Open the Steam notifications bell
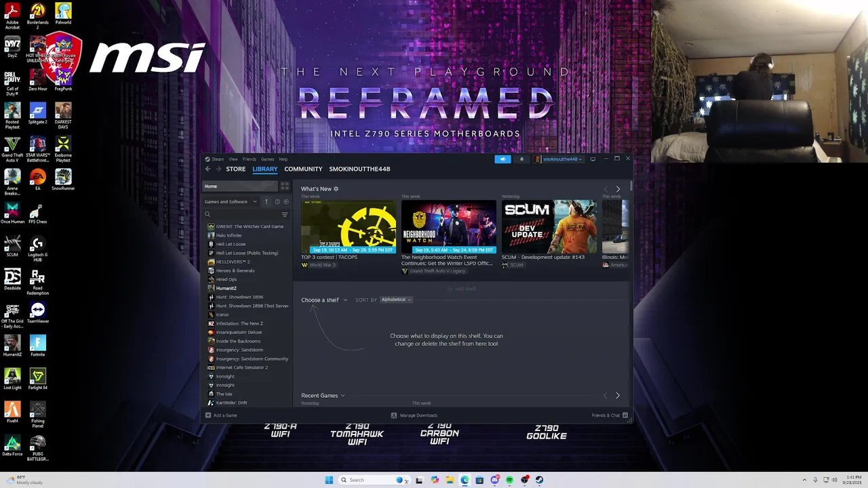Viewport: 868px width, 488px height. (521, 159)
